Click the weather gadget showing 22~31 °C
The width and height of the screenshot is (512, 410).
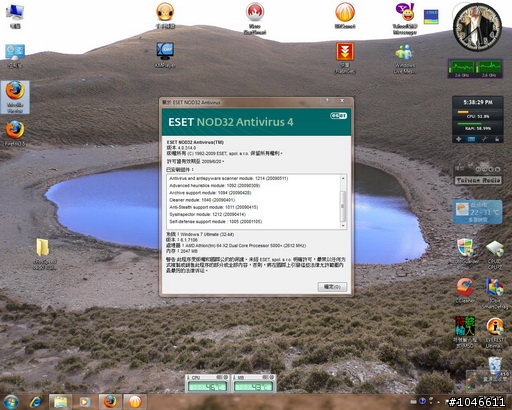click(x=478, y=212)
